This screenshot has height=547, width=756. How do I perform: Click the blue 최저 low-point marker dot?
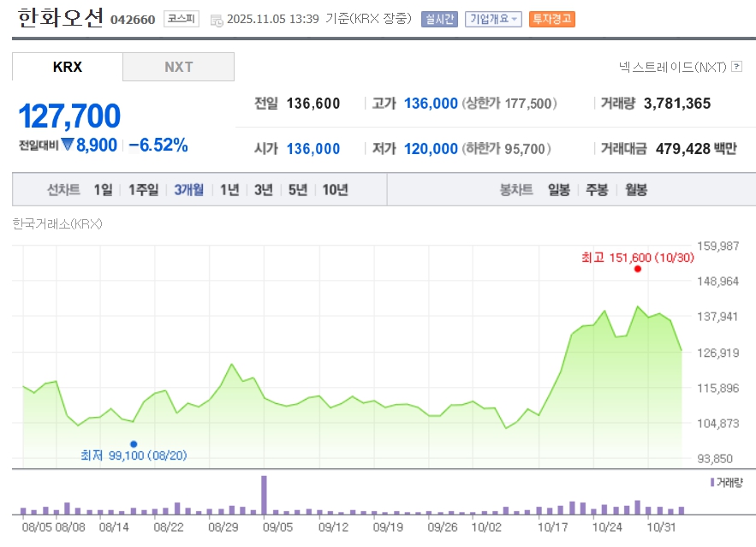(134, 444)
